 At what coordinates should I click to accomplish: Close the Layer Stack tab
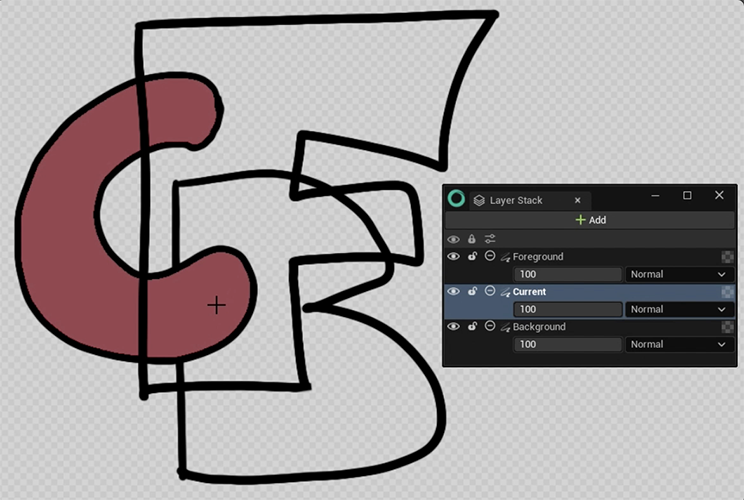(577, 200)
